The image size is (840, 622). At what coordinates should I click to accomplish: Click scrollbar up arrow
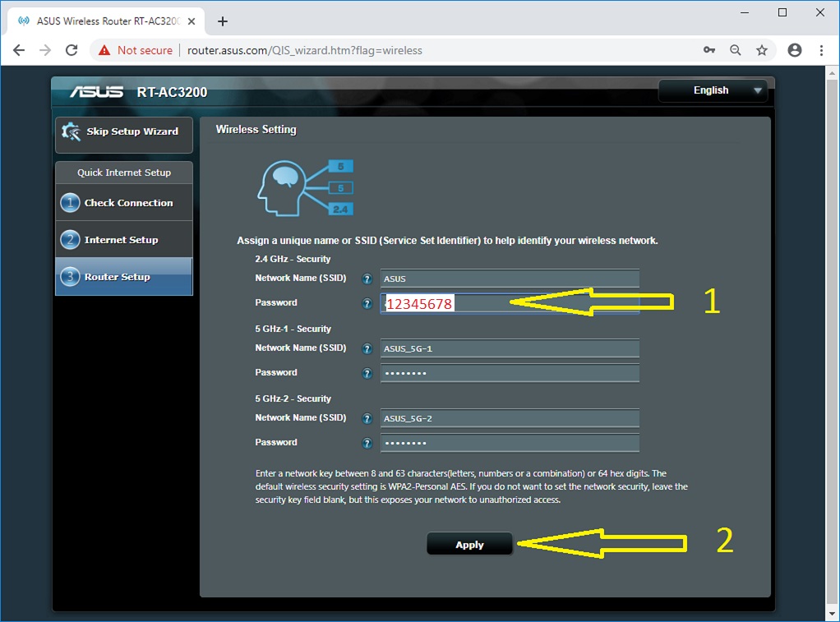tap(832, 73)
